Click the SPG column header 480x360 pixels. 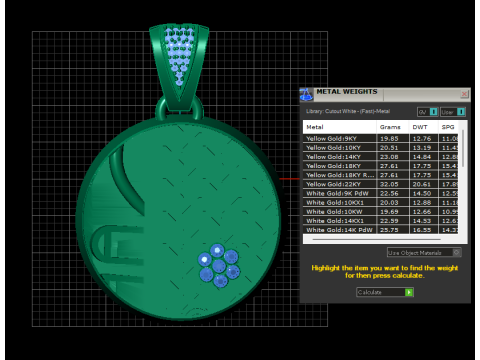(448, 127)
